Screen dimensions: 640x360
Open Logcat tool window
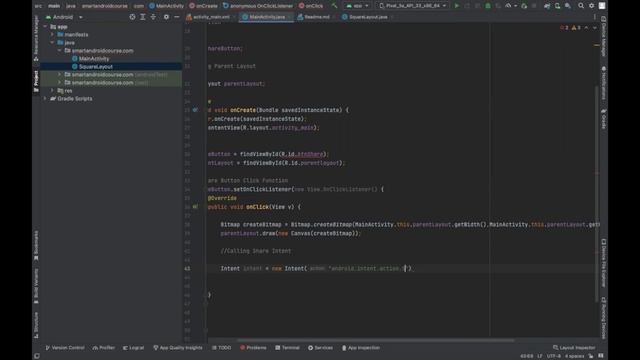133,348
